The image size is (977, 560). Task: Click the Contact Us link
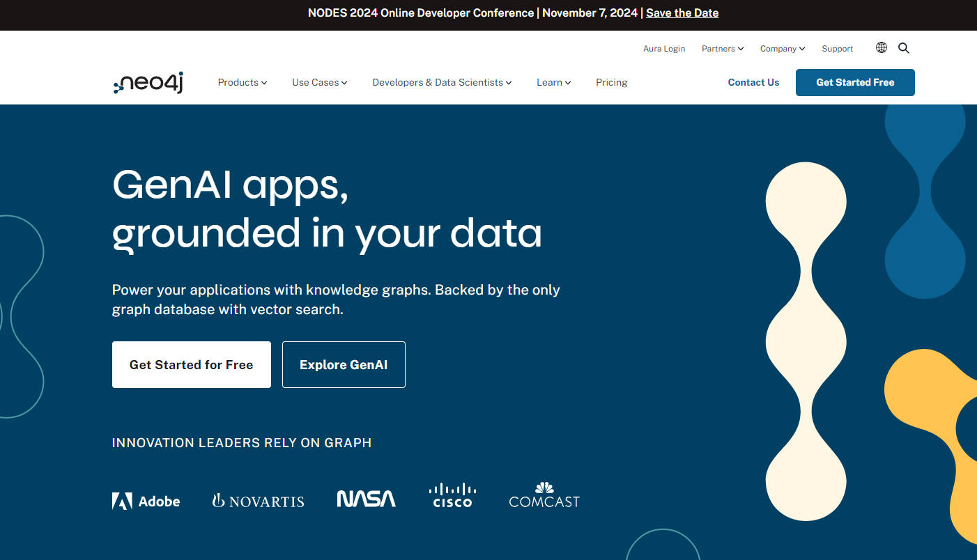click(753, 82)
